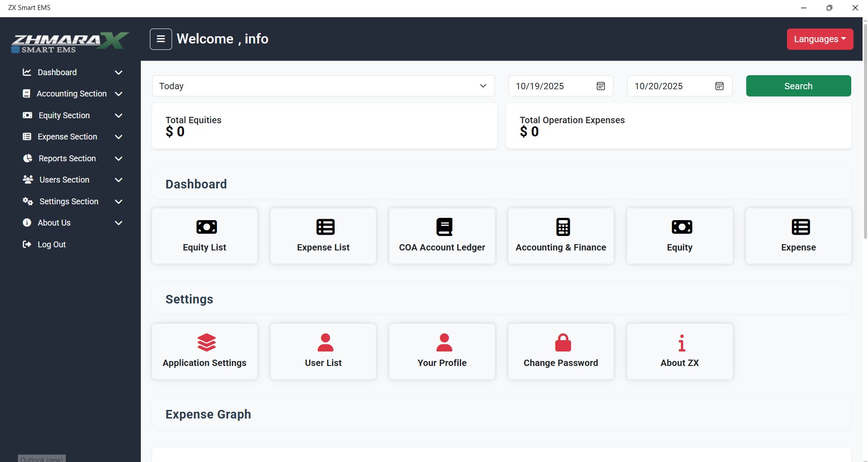This screenshot has width=868, height=462.
Task: Click the Settings Section gears icon
Action: 28,201
